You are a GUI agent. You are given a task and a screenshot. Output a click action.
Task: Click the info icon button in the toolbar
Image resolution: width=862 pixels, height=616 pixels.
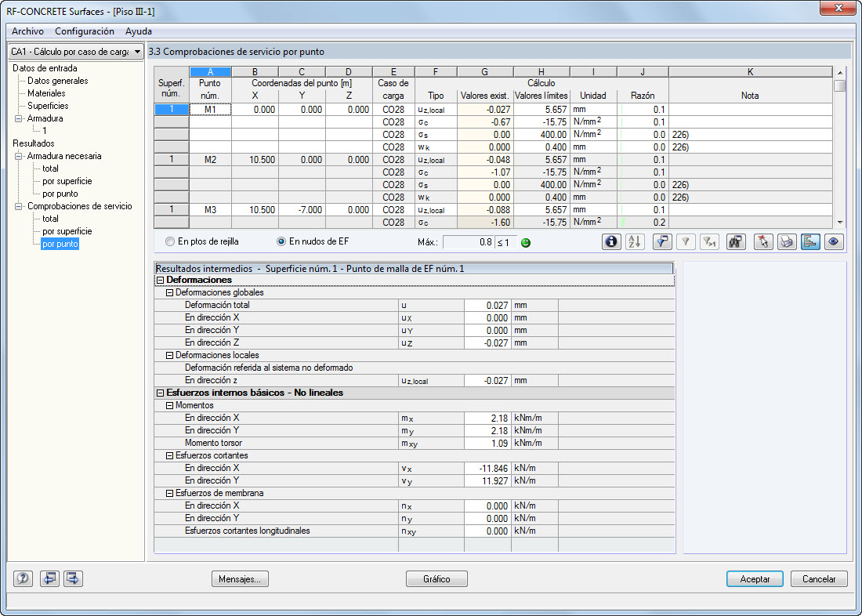pos(611,241)
